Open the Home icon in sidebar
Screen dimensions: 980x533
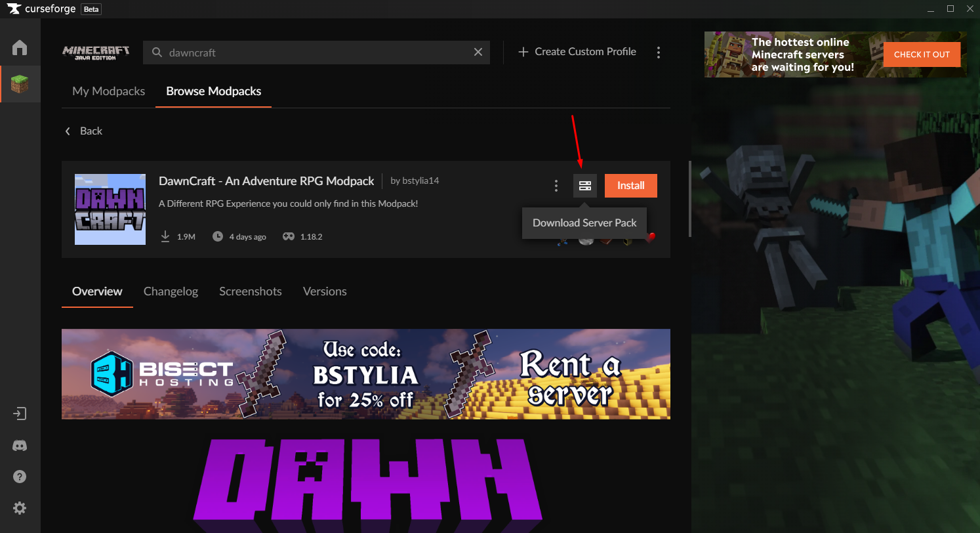pyautogui.click(x=20, y=47)
